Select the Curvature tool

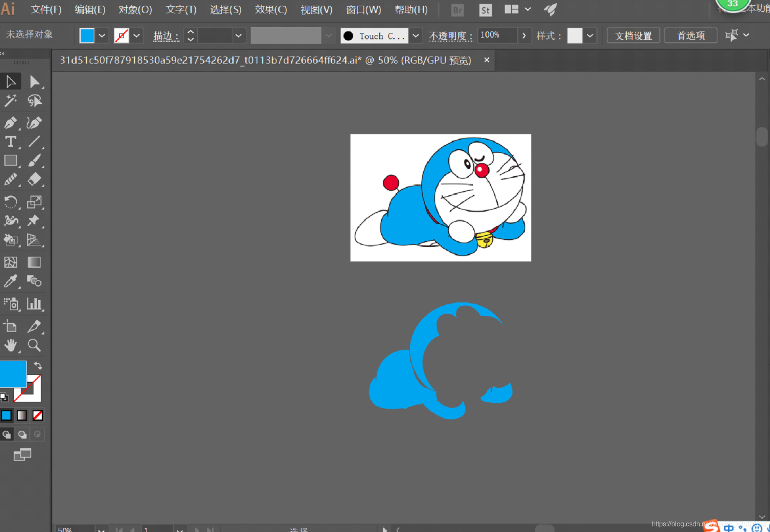(34, 123)
